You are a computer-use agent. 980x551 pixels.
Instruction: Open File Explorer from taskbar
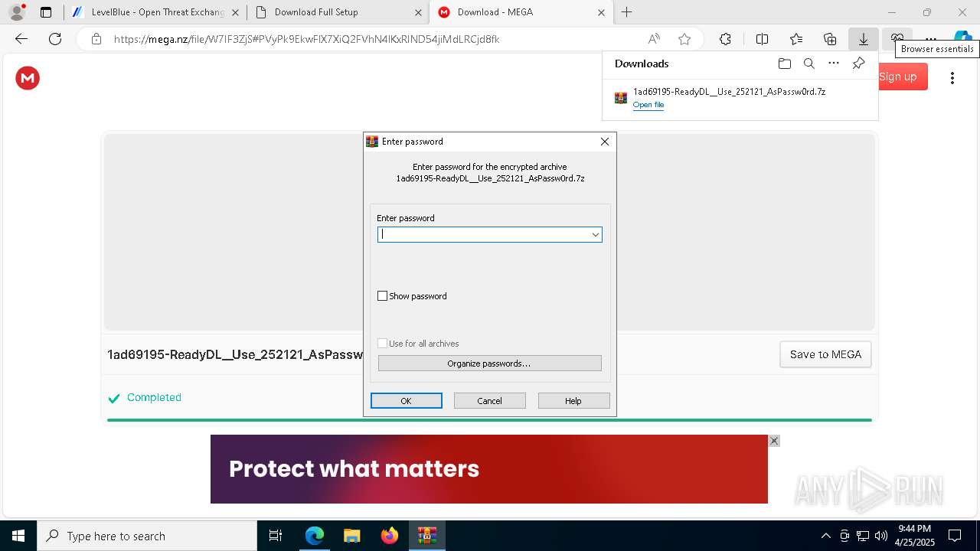click(351, 536)
